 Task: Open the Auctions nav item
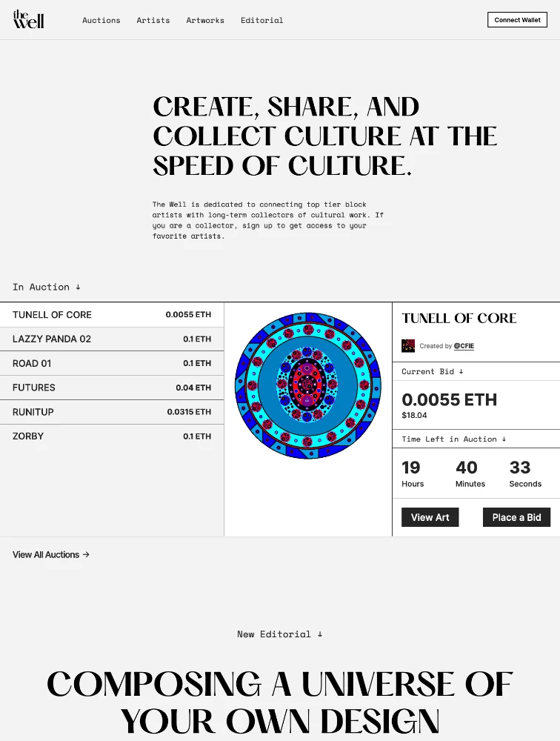coord(101,20)
